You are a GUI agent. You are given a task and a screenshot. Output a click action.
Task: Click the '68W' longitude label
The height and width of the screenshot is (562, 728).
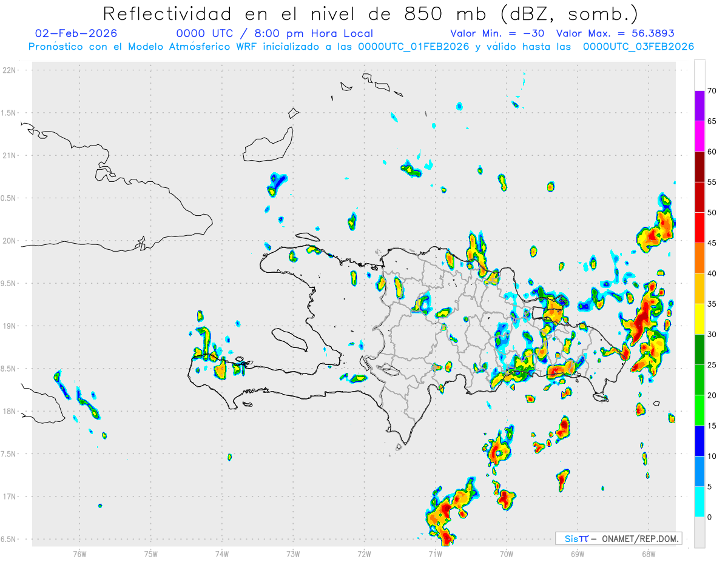(649, 554)
